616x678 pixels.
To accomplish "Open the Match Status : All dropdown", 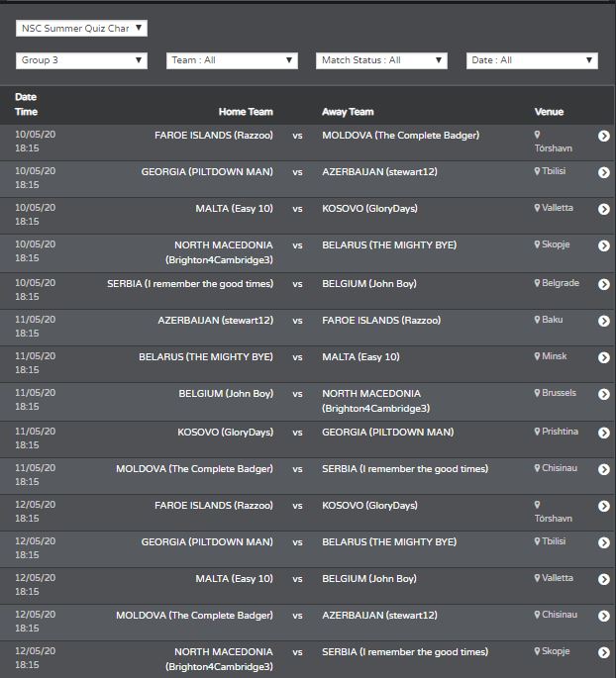I will tap(381, 60).
